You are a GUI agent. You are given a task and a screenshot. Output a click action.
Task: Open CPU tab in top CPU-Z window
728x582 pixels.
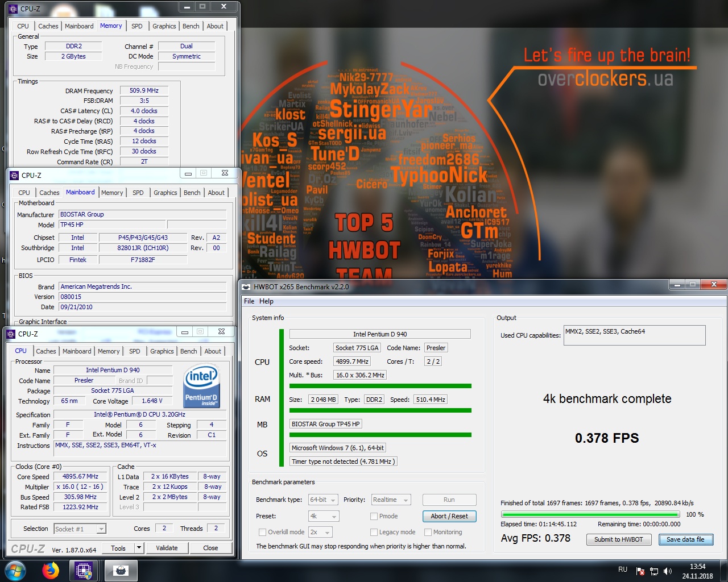23,26
